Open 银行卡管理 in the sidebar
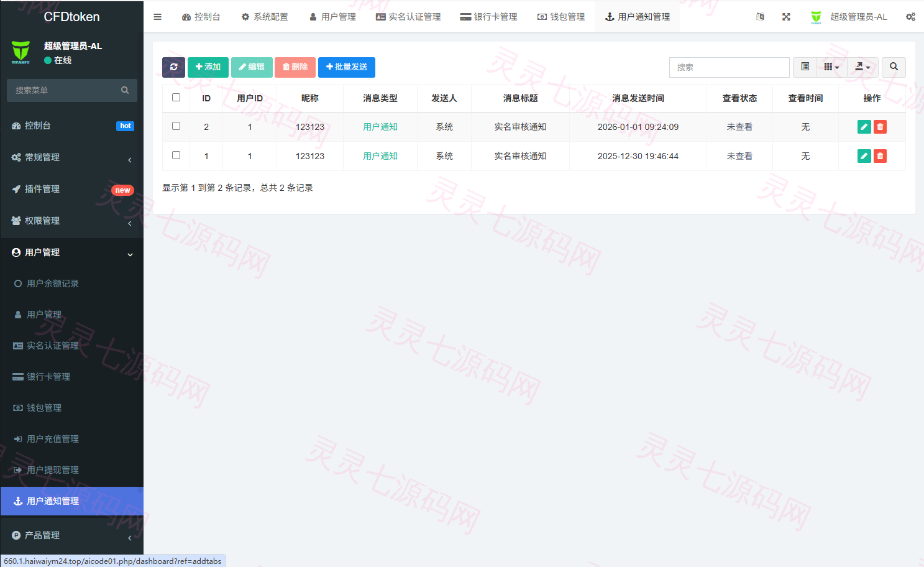 pos(72,377)
